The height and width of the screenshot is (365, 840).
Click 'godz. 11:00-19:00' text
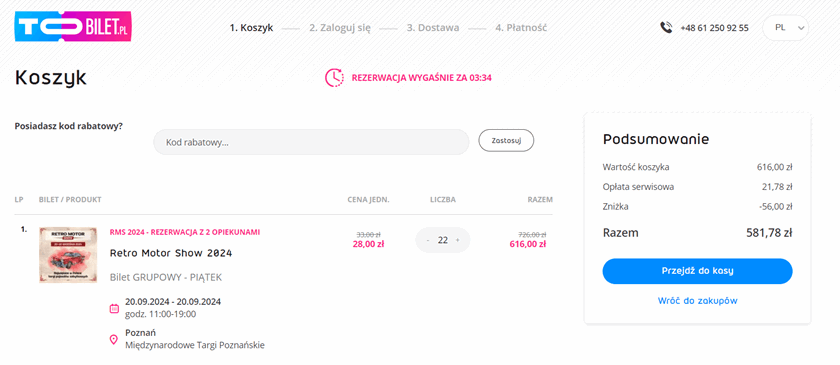pos(160,314)
